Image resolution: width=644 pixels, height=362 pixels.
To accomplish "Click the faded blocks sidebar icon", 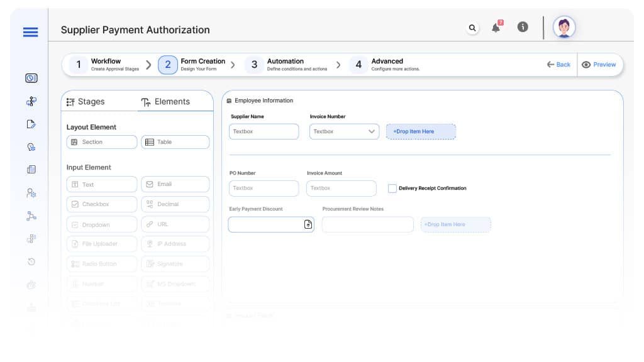I will (x=31, y=239).
